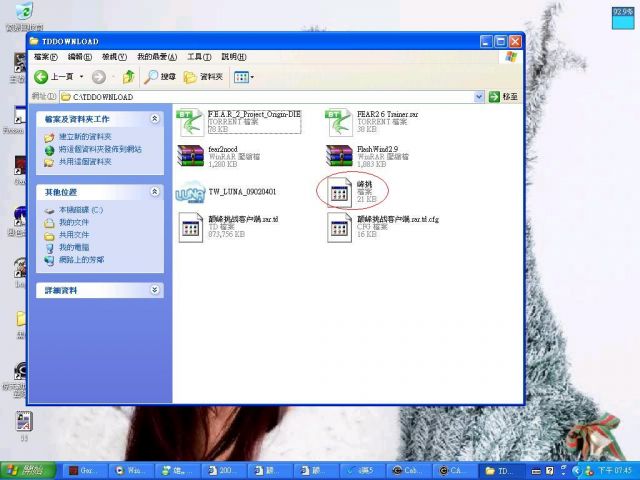Open the fear2nocd WinRAR archive
Image resolution: width=640 pixels, height=480 pixels.
click(x=190, y=156)
